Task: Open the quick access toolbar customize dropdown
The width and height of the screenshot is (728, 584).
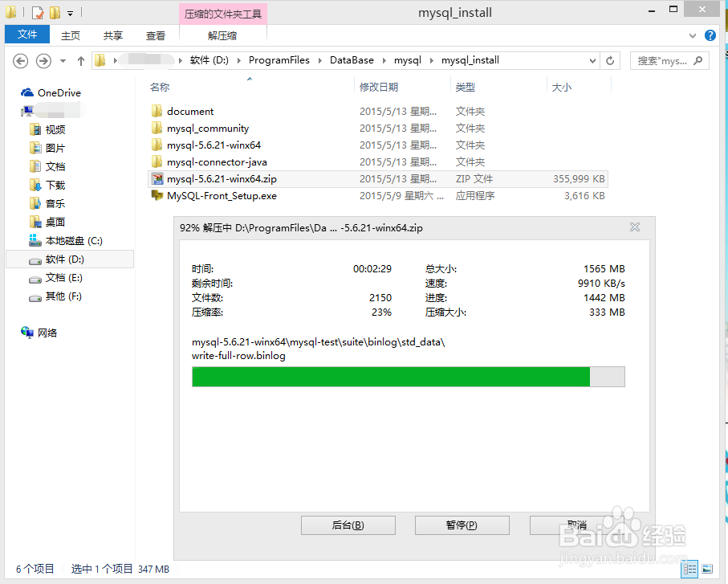Action: click(67, 13)
